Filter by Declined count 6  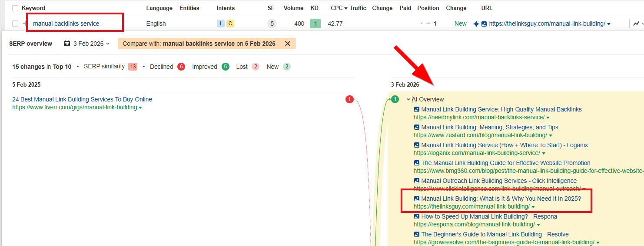click(181, 67)
